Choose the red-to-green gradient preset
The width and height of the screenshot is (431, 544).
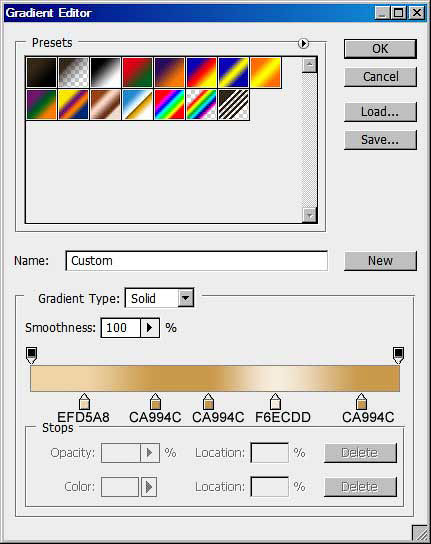(137, 72)
